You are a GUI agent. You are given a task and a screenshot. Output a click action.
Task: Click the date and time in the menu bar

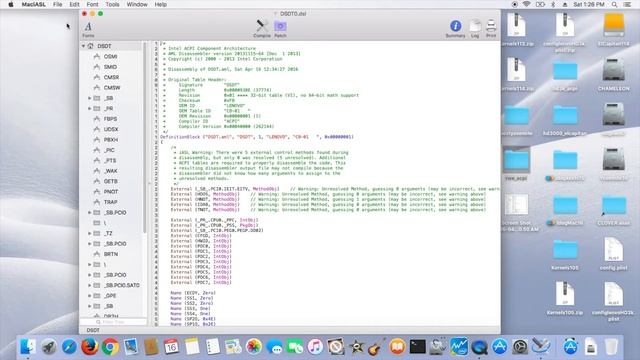tap(589, 4)
